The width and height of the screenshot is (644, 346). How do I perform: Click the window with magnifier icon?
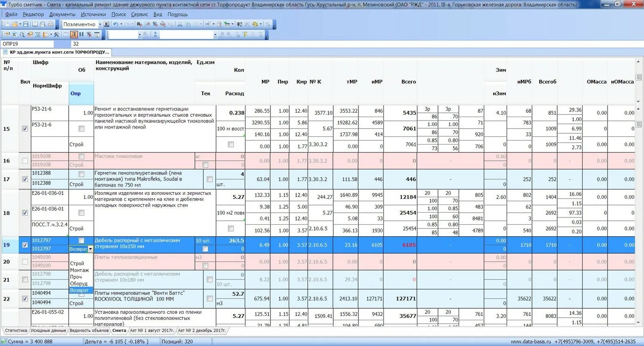97,35
